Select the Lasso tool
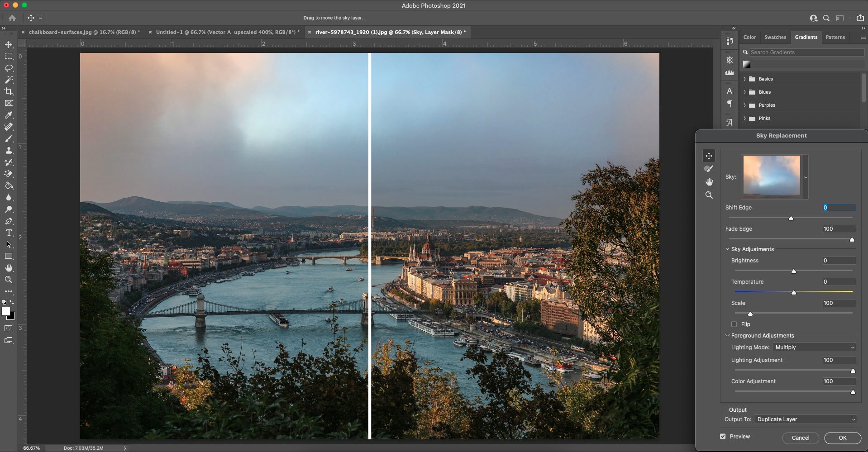The width and height of the screenshot is (868, 452). click(9, 68)
